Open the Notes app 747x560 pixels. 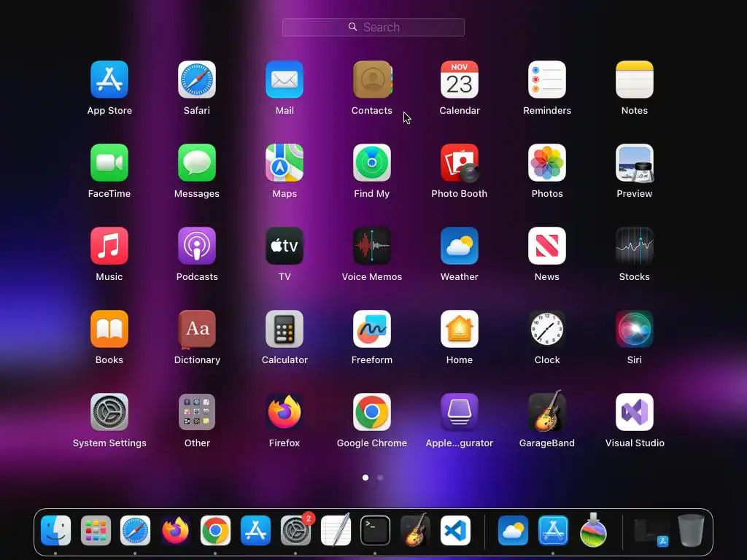point(635,79)
